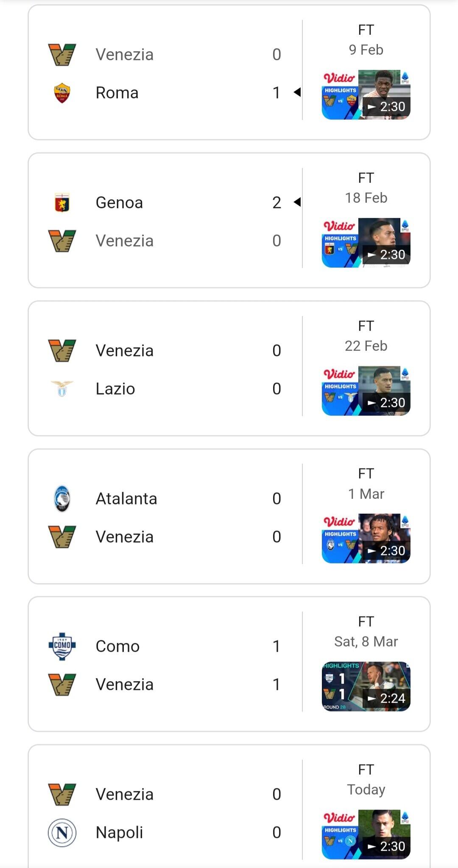458x868 pixels.
Task: Click Venezia crest in the Lazio match
Action: pos(62,350)
